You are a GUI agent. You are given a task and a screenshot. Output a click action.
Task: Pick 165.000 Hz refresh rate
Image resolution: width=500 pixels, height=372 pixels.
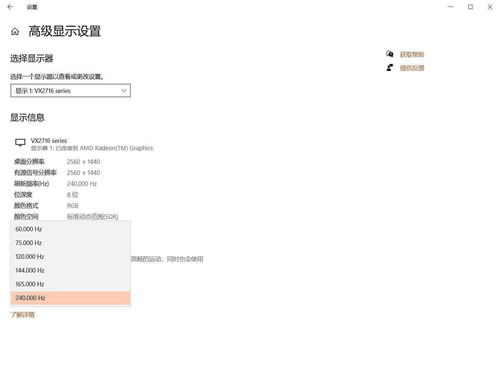[x=70, y=284]
